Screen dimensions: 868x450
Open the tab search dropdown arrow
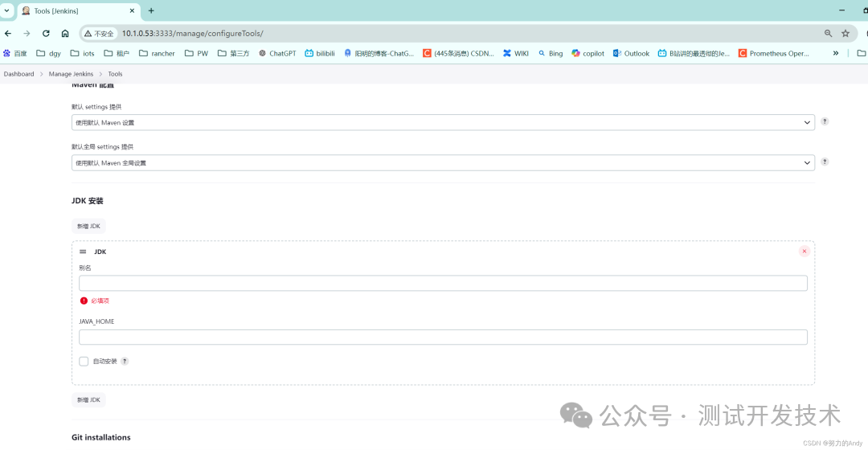coord(6,10)
